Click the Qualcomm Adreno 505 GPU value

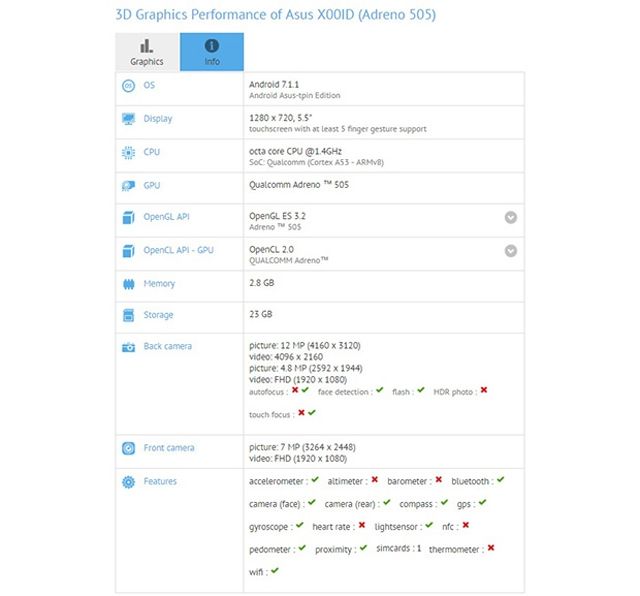point(299,185)
